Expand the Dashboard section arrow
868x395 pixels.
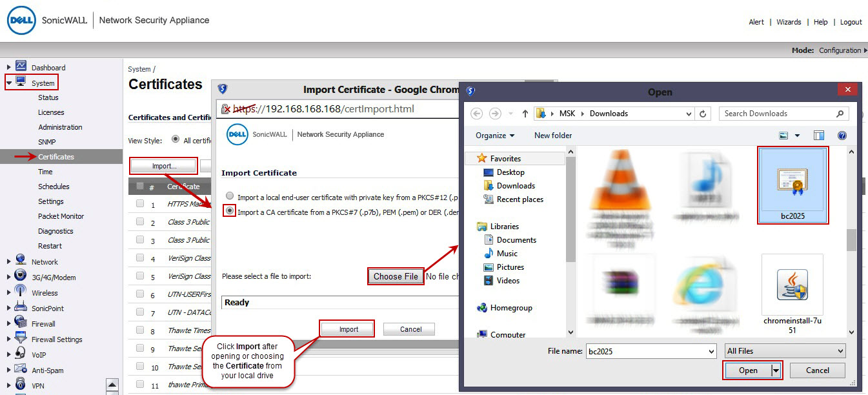click(x=8, y=67)
